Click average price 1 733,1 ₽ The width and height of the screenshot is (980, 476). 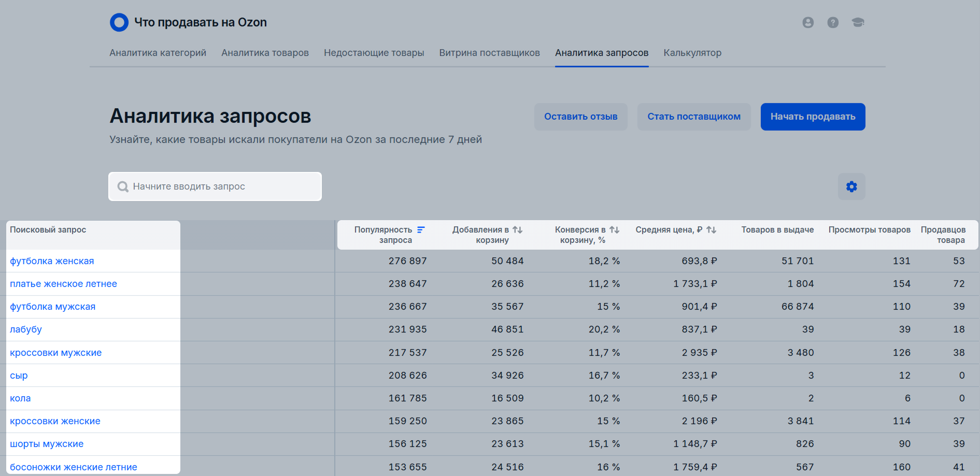[695, 284]
